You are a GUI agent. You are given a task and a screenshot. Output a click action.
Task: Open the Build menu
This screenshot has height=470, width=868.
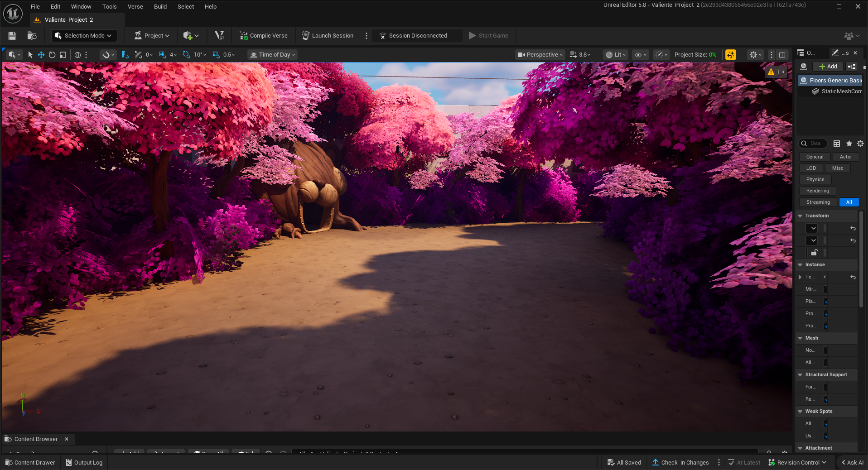160,7
